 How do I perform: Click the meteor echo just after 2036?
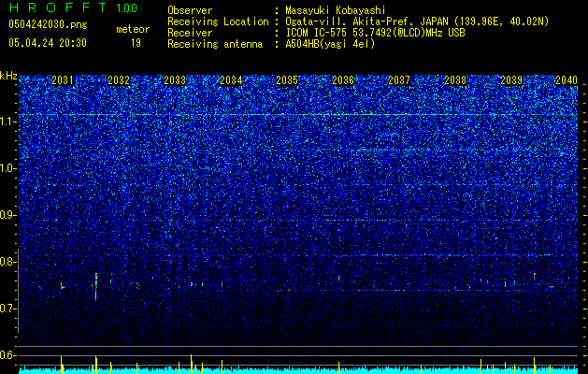(339, 279)
